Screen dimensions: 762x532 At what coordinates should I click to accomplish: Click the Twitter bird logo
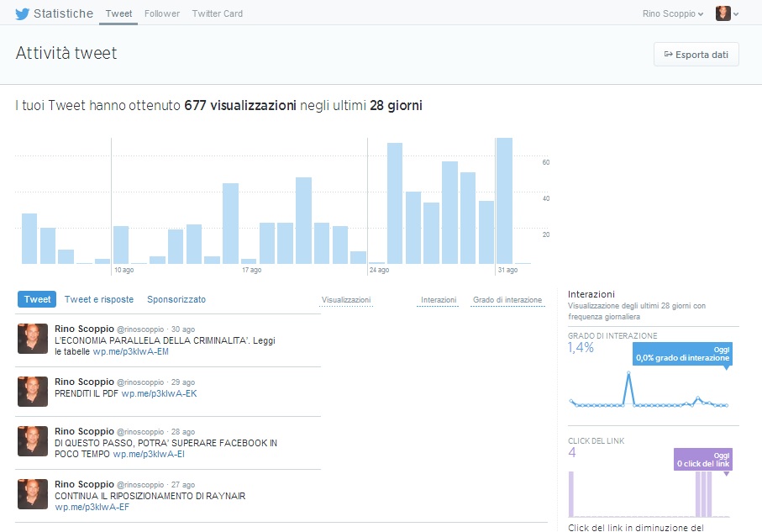click(x=23, y=13)
